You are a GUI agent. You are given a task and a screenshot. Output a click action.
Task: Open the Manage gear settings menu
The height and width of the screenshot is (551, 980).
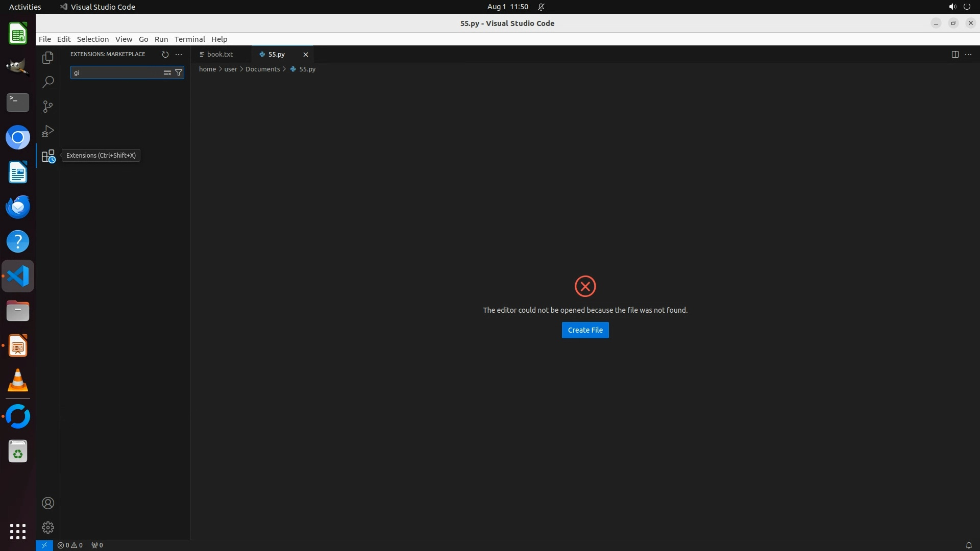[x=48, y=528]
